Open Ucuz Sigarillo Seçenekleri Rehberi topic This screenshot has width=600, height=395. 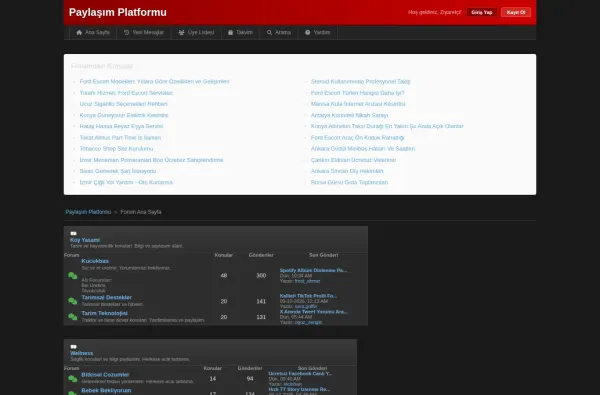coord(124,104)
